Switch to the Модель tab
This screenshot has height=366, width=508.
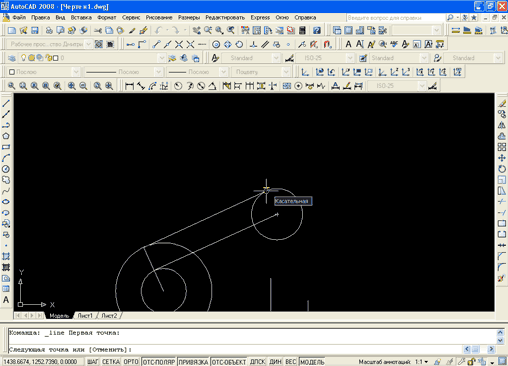tap(59, 316)
